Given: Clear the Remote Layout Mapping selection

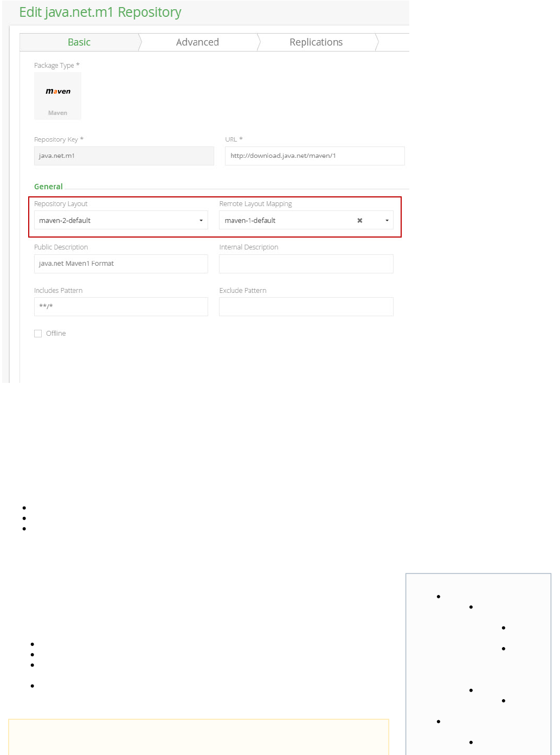Looking at the screenshot, I should (360, 221).
